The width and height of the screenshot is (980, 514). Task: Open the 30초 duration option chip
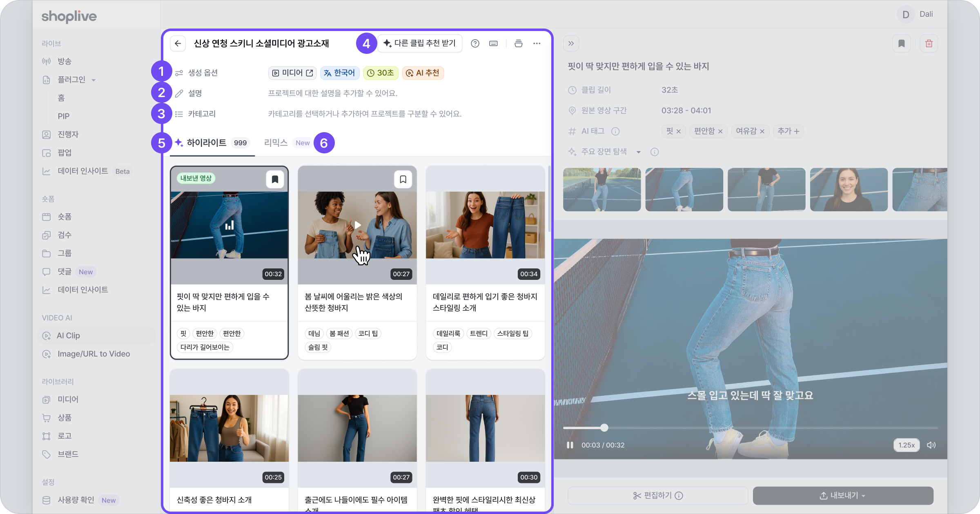tap(381, 73)
